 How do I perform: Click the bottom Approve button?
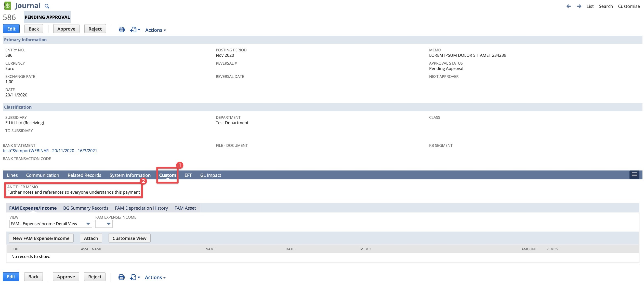click(66, 277)
